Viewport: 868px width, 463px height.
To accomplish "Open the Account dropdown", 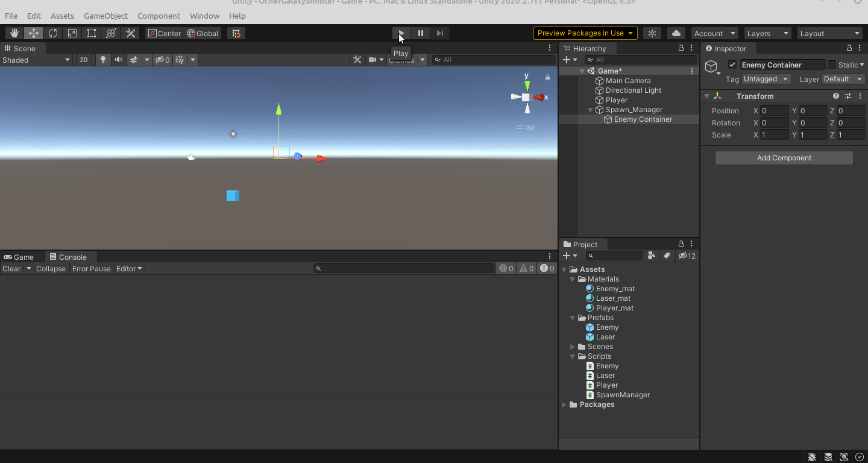I will 714,33.
